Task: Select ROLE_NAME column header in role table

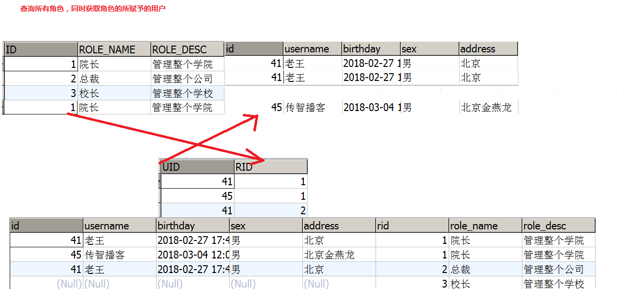Action: coord(114,49)
